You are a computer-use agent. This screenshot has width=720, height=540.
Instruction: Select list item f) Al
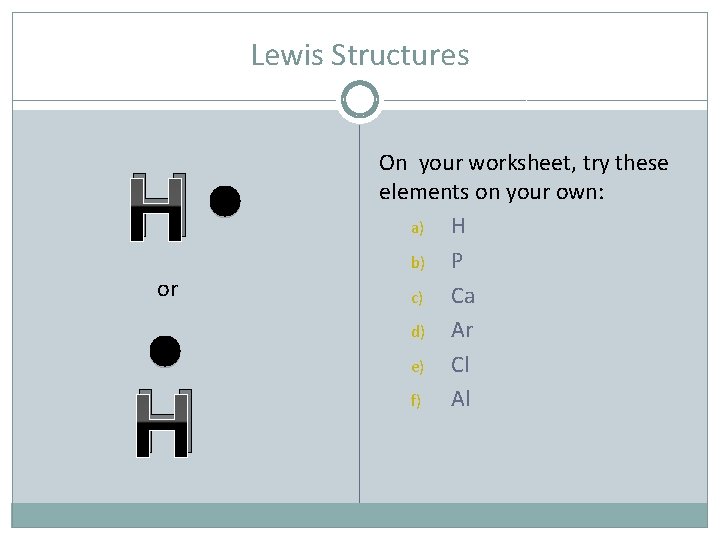pos(440,399)
